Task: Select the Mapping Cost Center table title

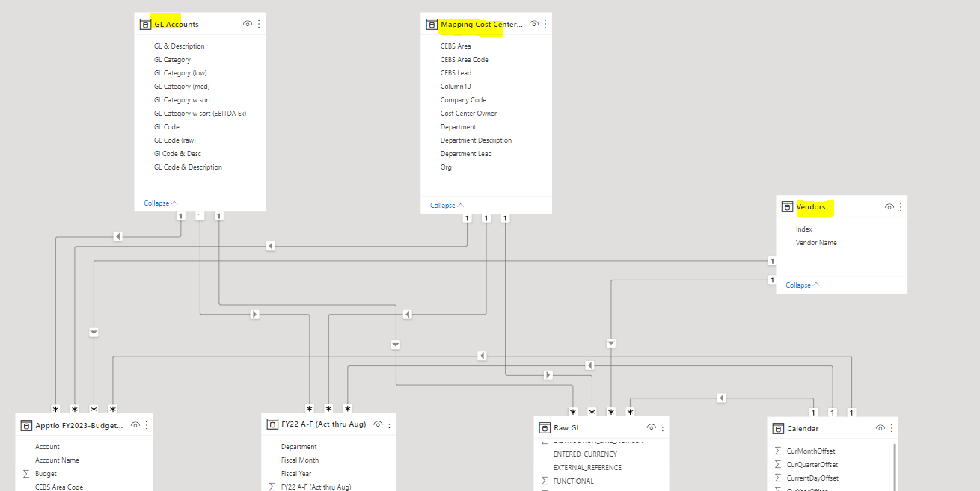Action: (x=482, y=25)
